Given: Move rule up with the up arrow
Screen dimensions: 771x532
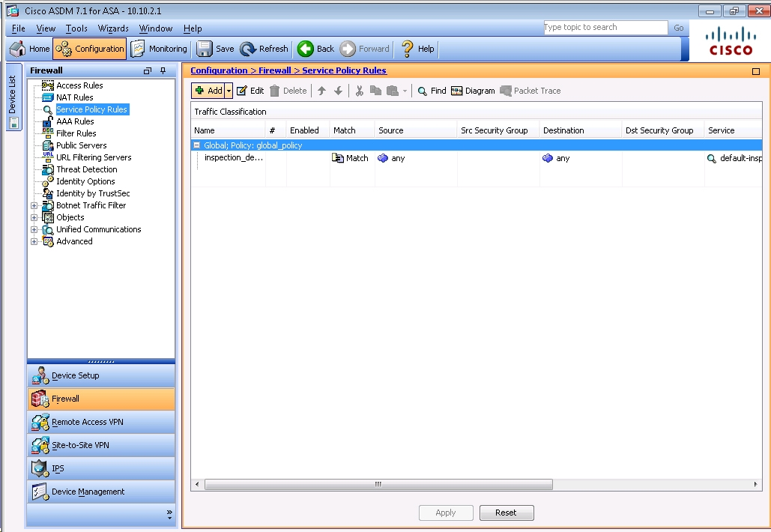Looking at the screenshot, I should coord(321,91).
